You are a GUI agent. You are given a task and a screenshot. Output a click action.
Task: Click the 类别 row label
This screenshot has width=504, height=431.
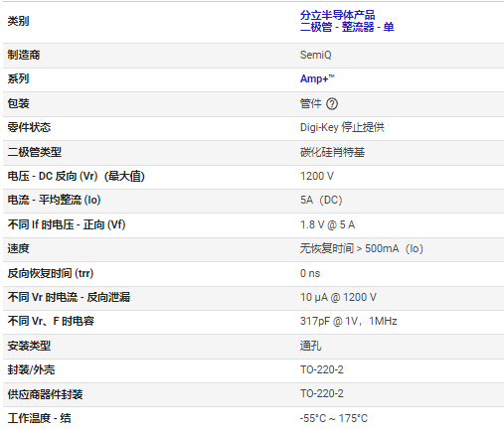tap(18, 21)
